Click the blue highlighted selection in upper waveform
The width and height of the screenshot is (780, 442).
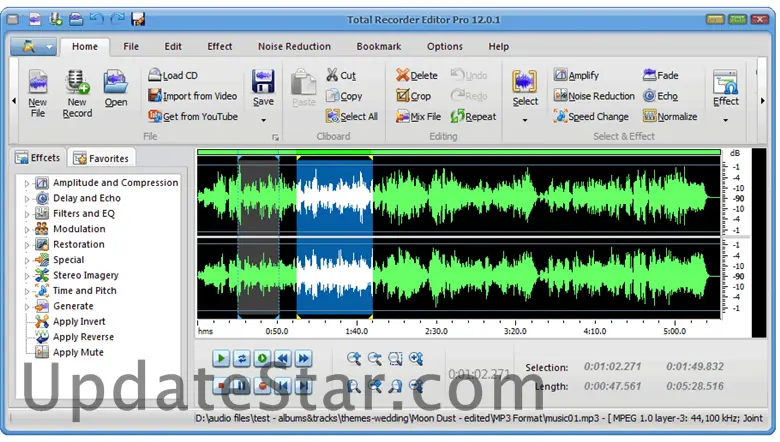334,195
